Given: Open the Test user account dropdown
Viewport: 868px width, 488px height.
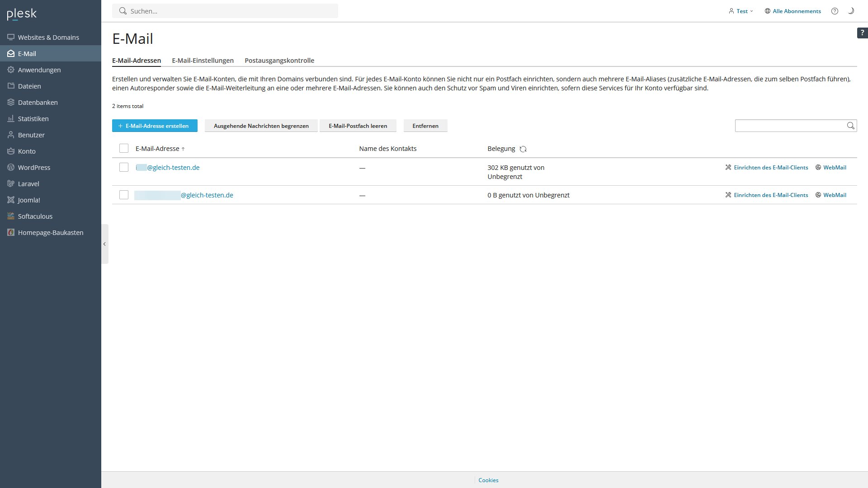Looking at the screenshot, I should coord(741,11).
